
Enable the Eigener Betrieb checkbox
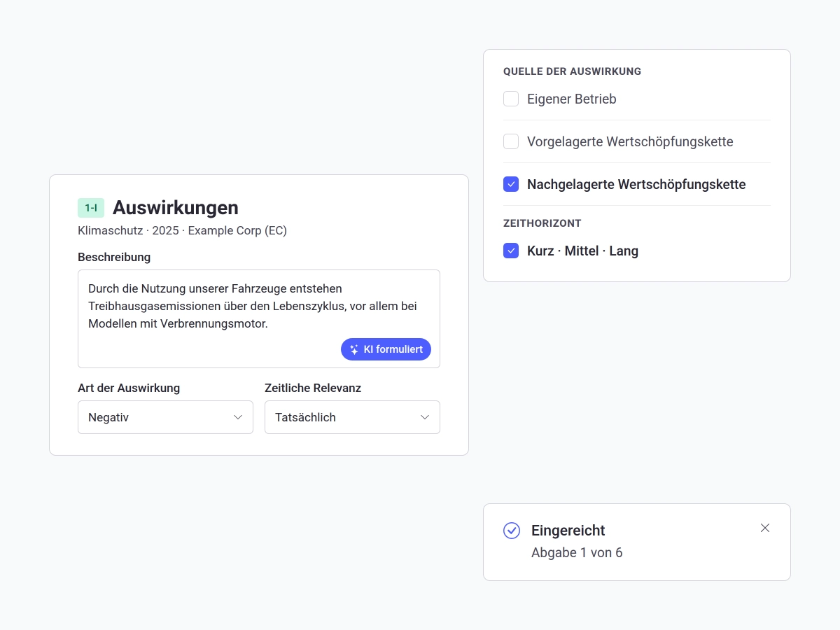coord(511,99)
